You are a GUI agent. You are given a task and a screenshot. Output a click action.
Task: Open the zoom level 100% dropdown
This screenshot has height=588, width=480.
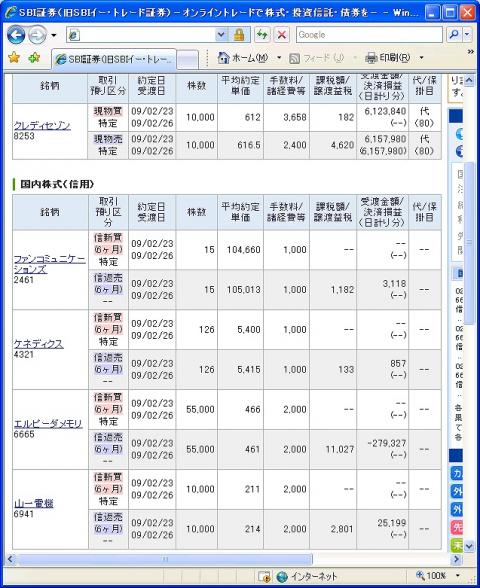458,575
